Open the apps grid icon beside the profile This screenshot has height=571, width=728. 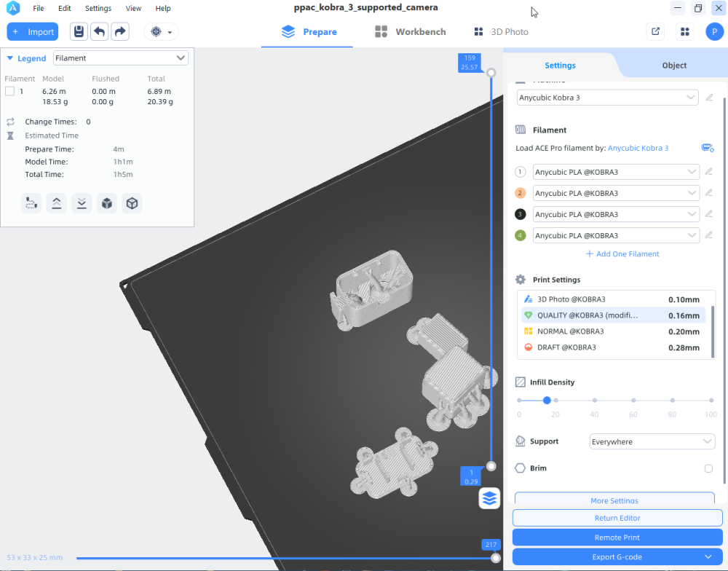tap(685, 31)
